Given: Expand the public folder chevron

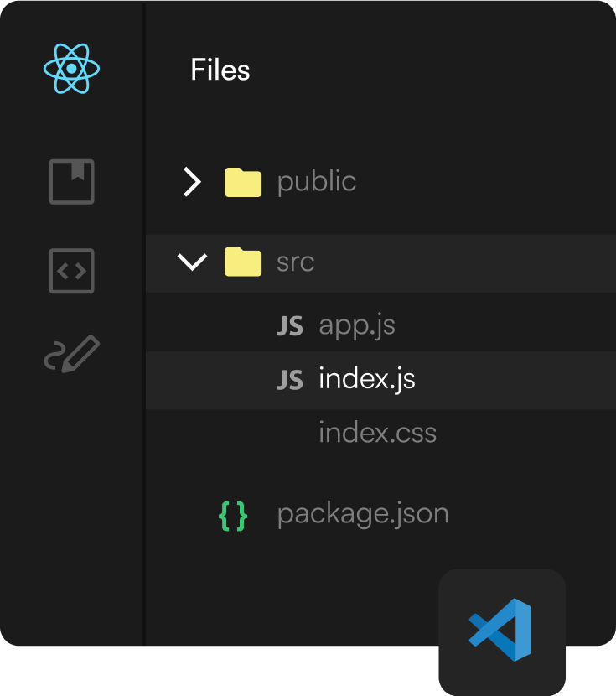Looking at the screenshot, I should click(193, 182).
